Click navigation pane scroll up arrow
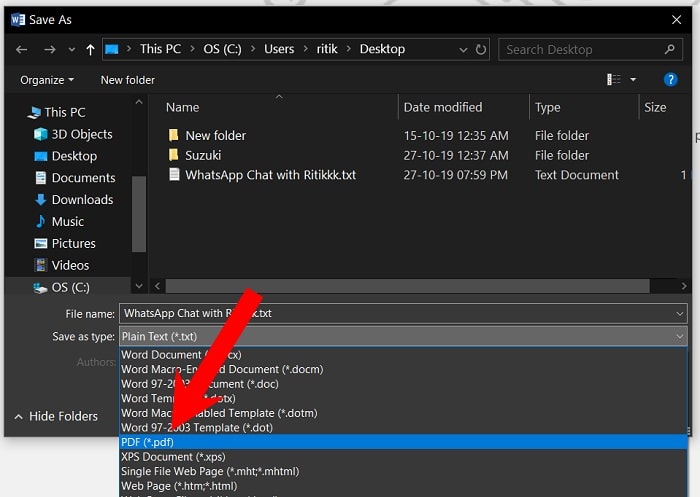This screenshot has height=497, width=700. [x=139, y=102]
